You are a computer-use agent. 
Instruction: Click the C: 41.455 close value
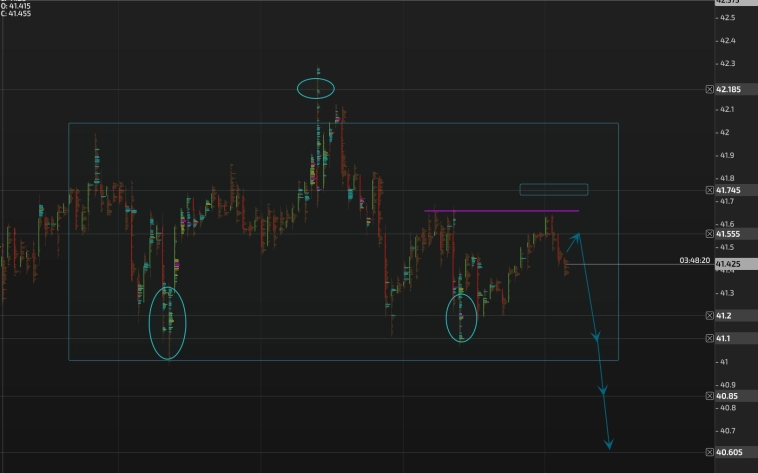(16, 14)
